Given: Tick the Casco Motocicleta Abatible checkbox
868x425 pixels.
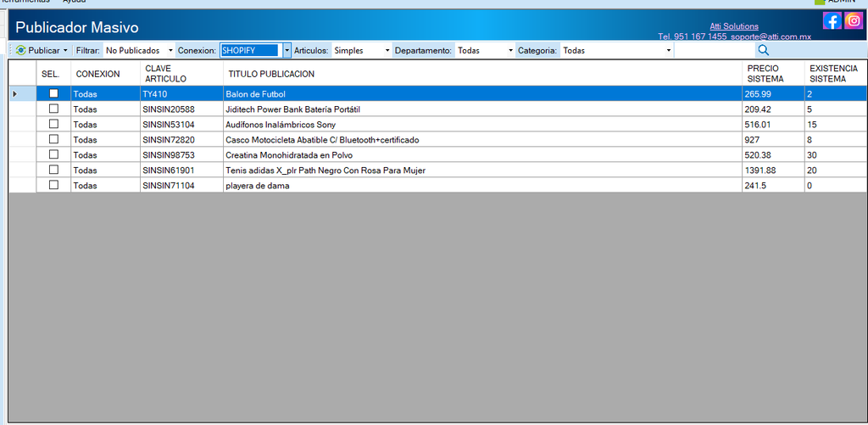Looking at the screenshot, I should pyautogui.click(x=53, y=140).
